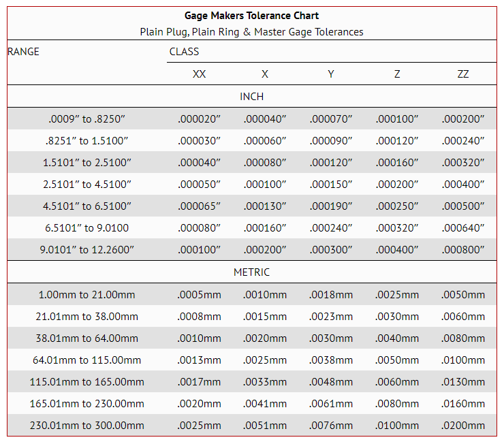Click the .0041mm tolerance value
504x444 pixels.
point(265,404)
